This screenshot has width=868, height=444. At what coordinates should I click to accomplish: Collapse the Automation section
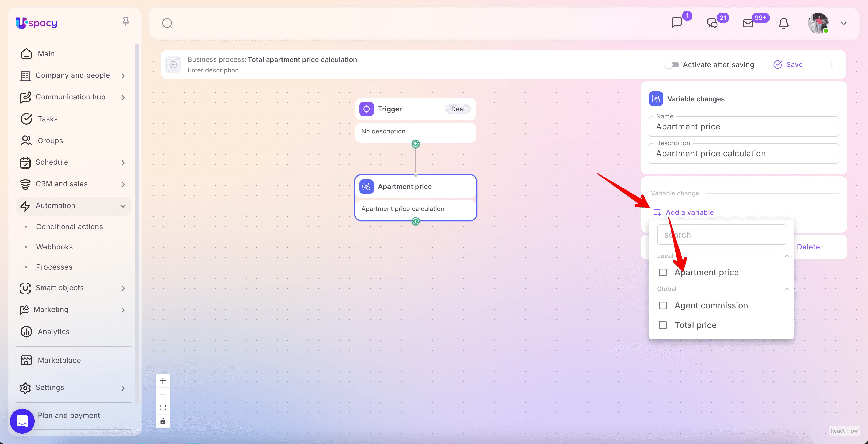pos(123,206)
